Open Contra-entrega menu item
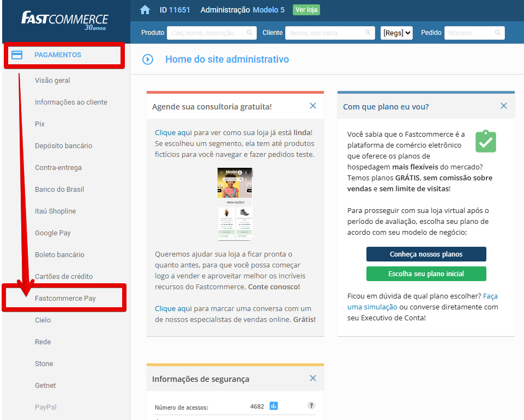Image resolution: width=524 pixels, height=420 pixels. (58, 168)
